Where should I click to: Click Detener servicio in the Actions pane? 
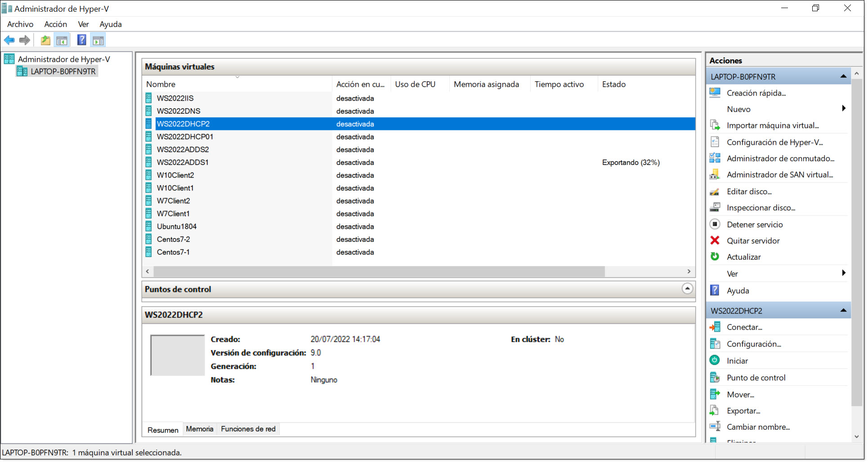pos(755,224)
